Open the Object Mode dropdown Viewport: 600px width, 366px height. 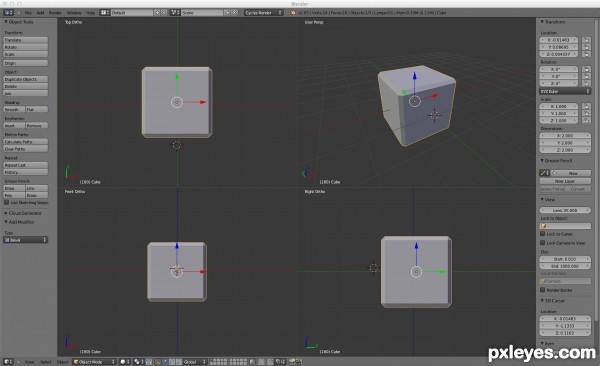(95, 362)
